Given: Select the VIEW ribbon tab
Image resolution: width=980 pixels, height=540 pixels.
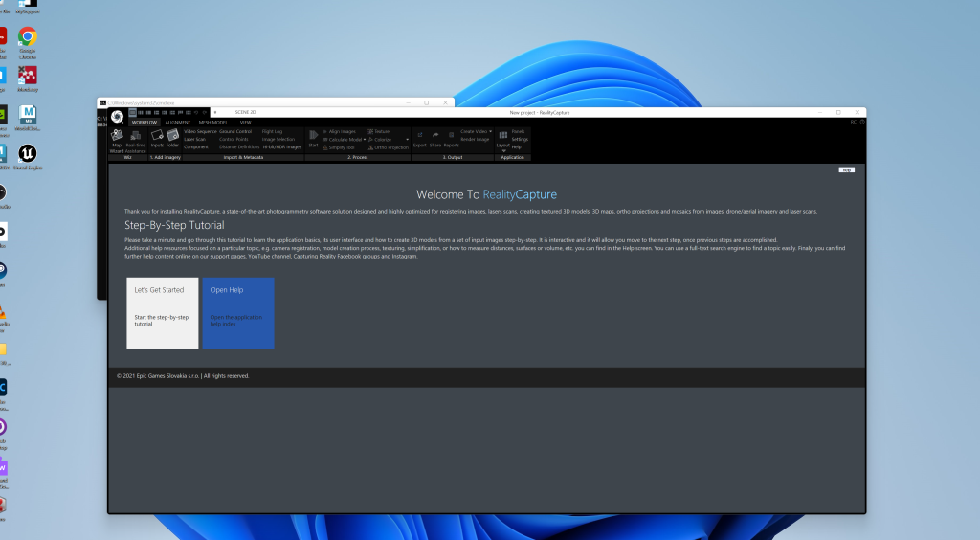Looking at the screenshot, I should pos(245,123).
